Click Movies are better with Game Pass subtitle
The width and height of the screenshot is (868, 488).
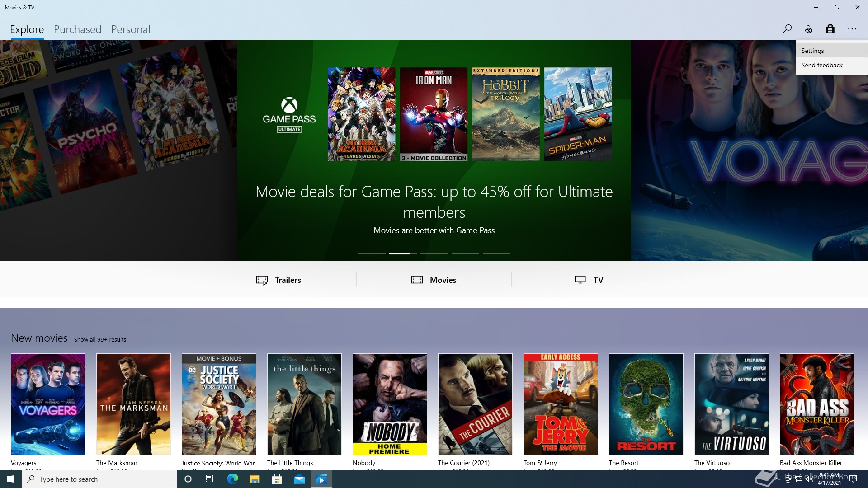[x=434, y=230]
